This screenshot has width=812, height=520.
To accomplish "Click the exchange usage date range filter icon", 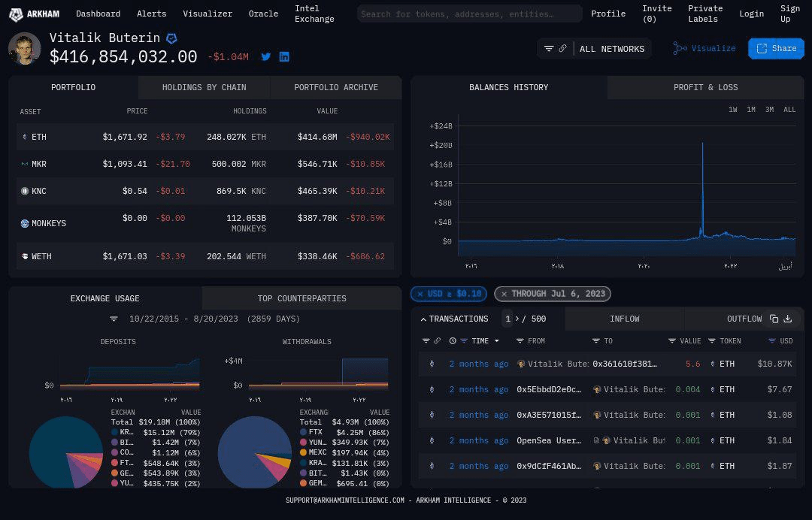I will 114,319.
